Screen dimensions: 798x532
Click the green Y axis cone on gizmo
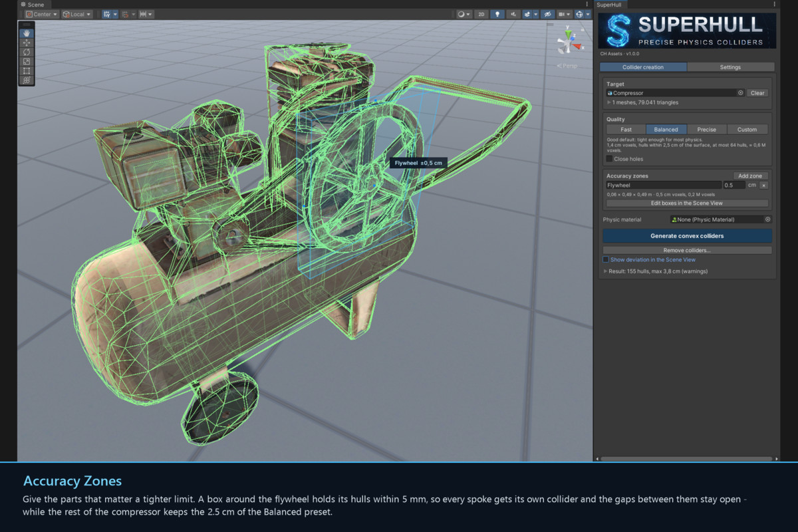[568, 33]
